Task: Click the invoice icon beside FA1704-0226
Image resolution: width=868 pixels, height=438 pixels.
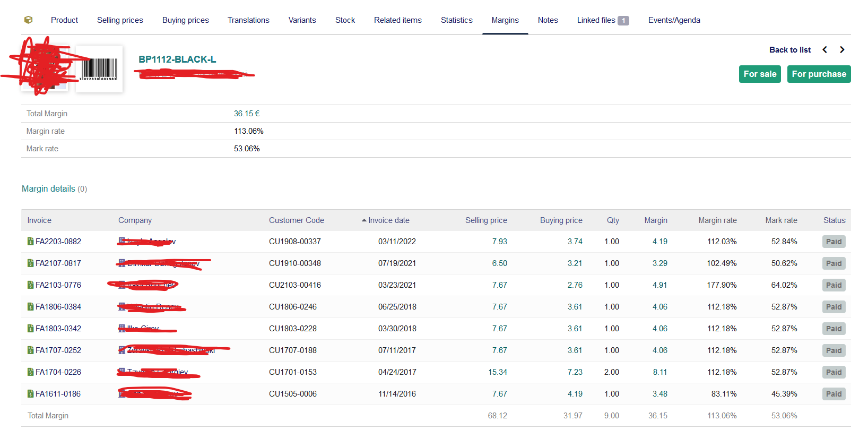Action: point(30,372)
